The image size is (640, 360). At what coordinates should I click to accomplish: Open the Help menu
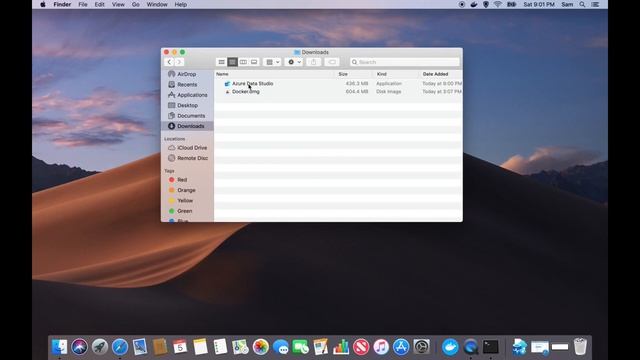tap(181, 4)
